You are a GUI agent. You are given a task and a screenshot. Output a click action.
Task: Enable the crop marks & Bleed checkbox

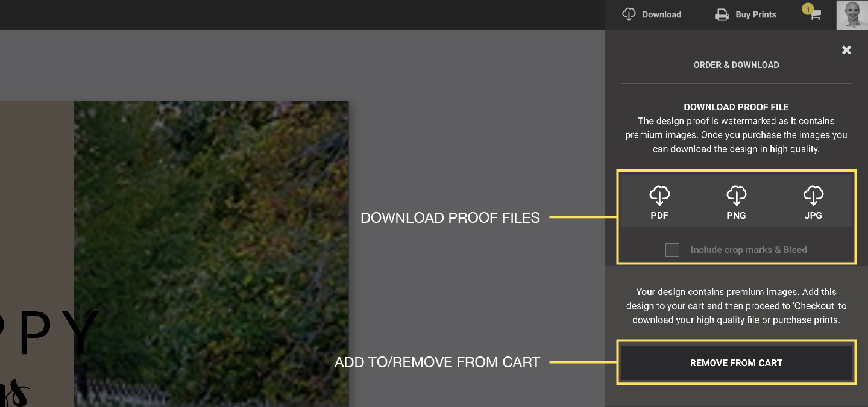(672, 250)
